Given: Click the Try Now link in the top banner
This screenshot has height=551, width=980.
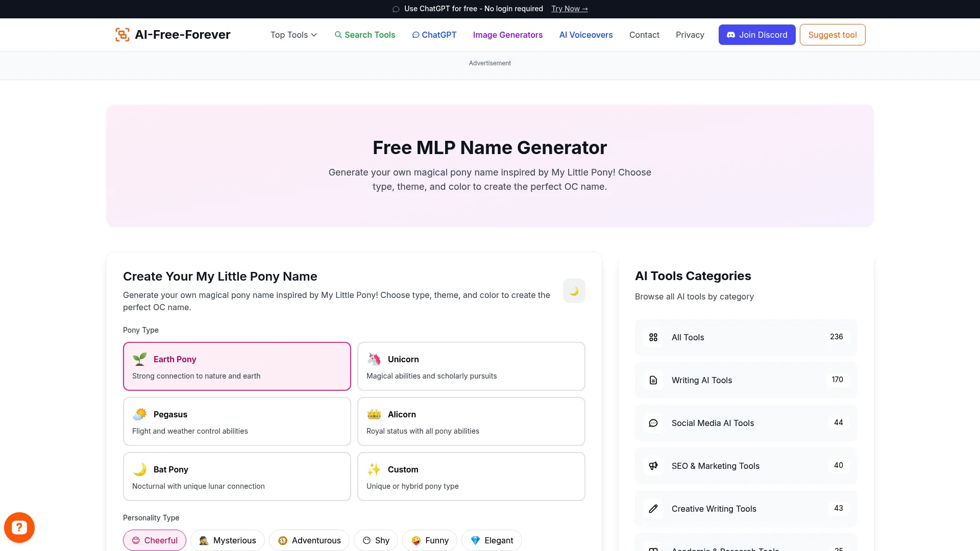Looking at the screenshot, I should point(569,9).
